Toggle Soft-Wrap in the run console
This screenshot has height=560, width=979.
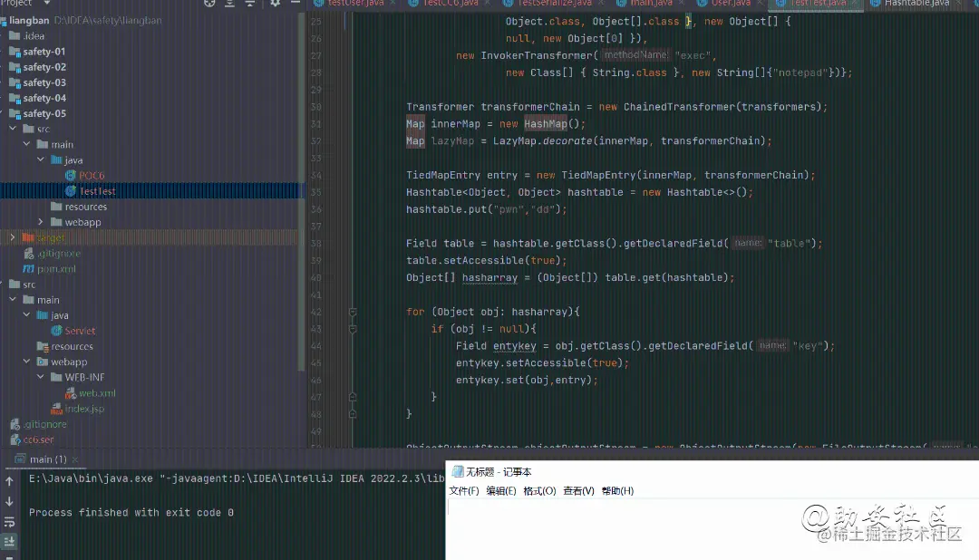click(9, 522)
